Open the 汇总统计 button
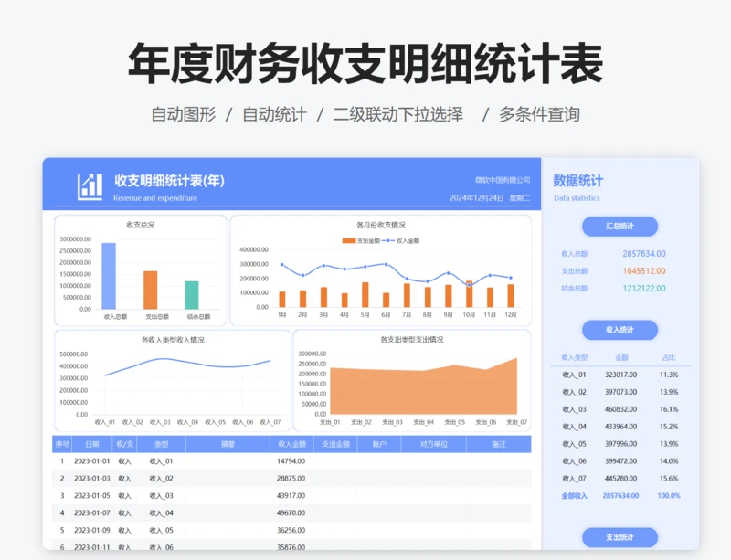This screenshot has width=731, height=560. click(620, 227)
